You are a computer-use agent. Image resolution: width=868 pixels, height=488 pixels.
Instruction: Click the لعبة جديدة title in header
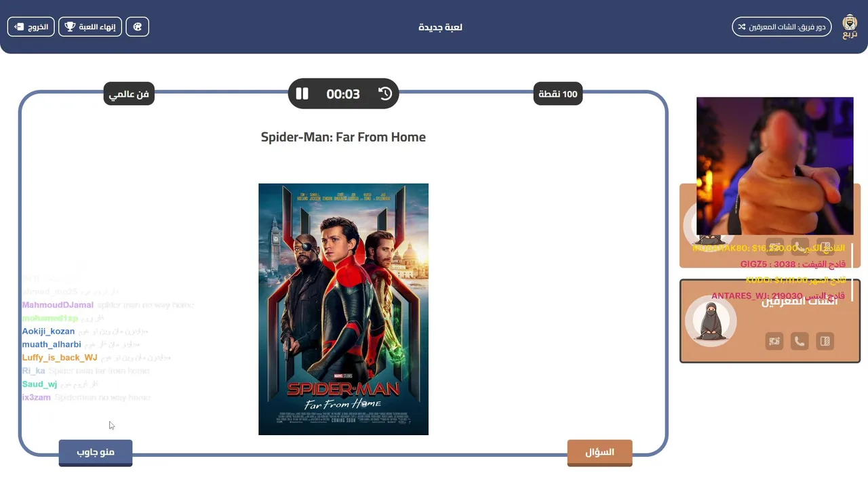[441, 27]
